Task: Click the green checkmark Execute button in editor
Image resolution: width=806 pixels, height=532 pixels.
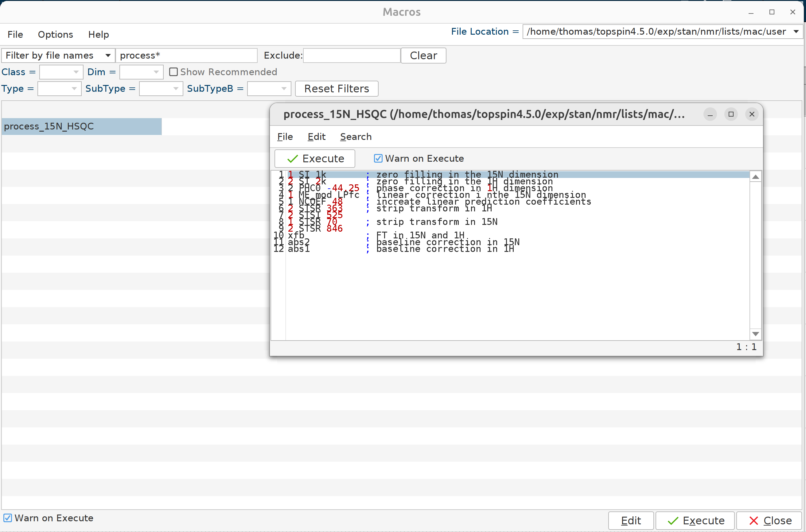Action: pos(315,158)
